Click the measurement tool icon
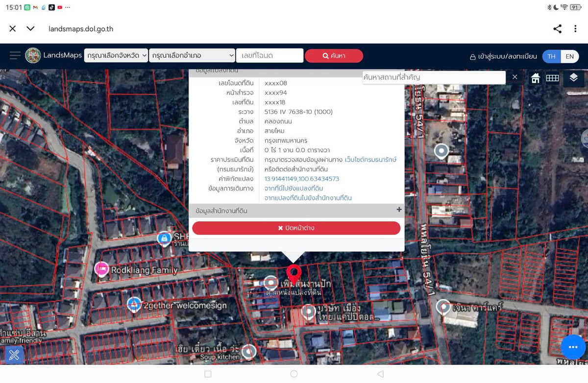The height and width of the screenshot is (383, 588). tap(14, 355)
